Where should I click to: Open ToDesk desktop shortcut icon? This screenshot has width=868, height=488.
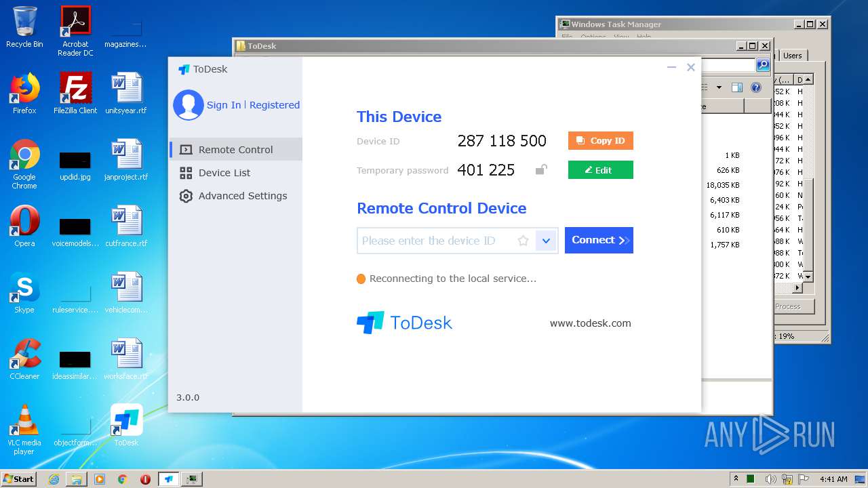[x=126, y=426]
